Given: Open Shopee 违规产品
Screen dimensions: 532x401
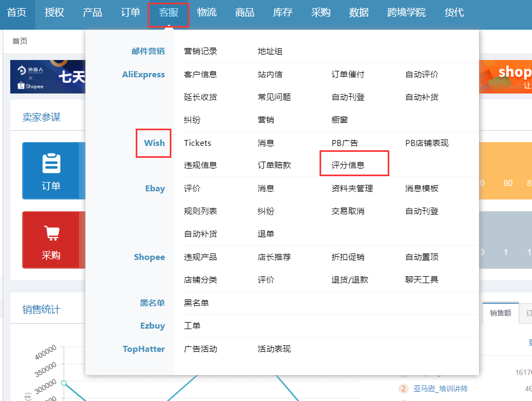Looking at the screenshot, I should pyautogui.click(x=200, y=257).
